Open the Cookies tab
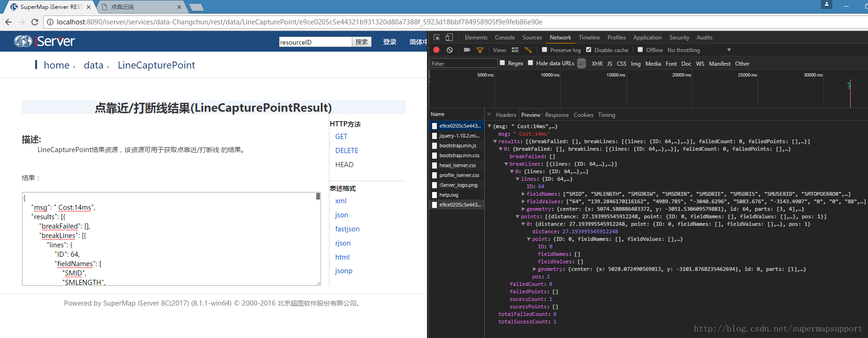The height and width of the screenshot is (338, 868). click(x=583, y=115)
